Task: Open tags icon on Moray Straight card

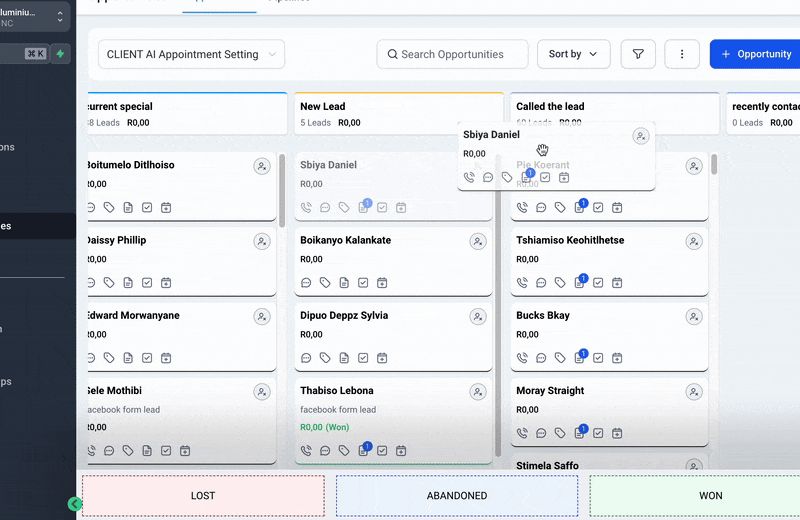Action: click(560, 433)
